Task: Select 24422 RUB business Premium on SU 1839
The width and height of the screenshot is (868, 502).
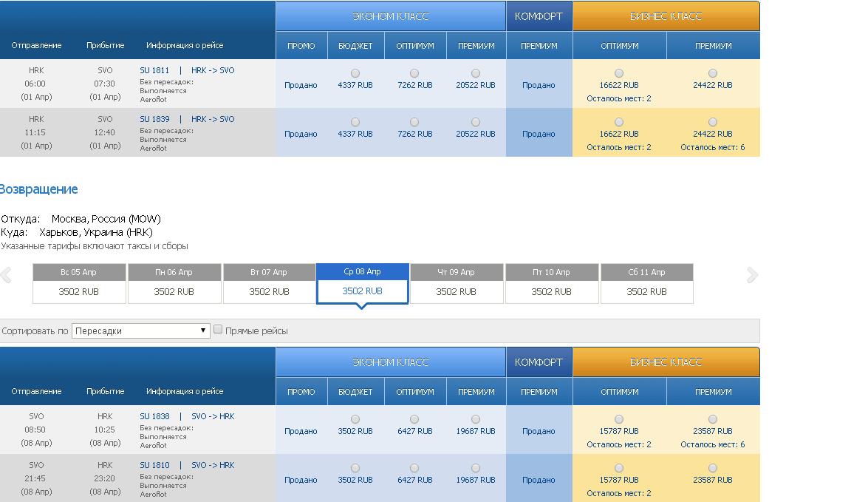Action: pos(713,122)
